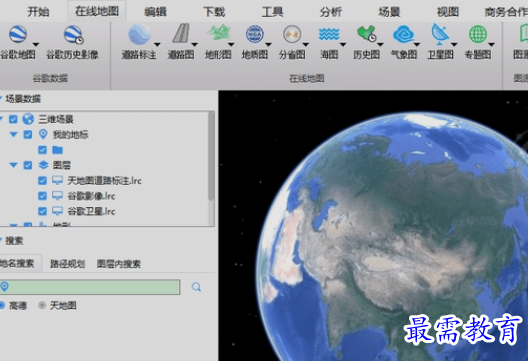The width and height of the screenshot is (528, 361).
Task: Switch to the 分析 ribbon tab
Action: (331, 12)
